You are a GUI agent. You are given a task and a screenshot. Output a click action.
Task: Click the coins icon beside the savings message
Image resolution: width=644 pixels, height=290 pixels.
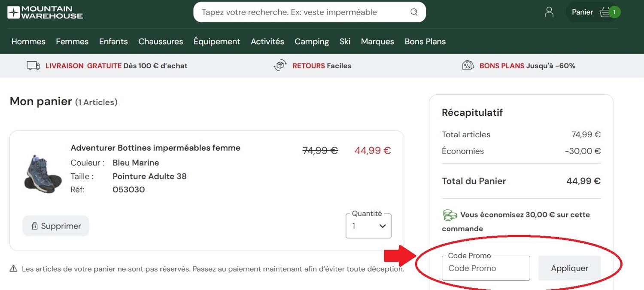pos(450,214)
